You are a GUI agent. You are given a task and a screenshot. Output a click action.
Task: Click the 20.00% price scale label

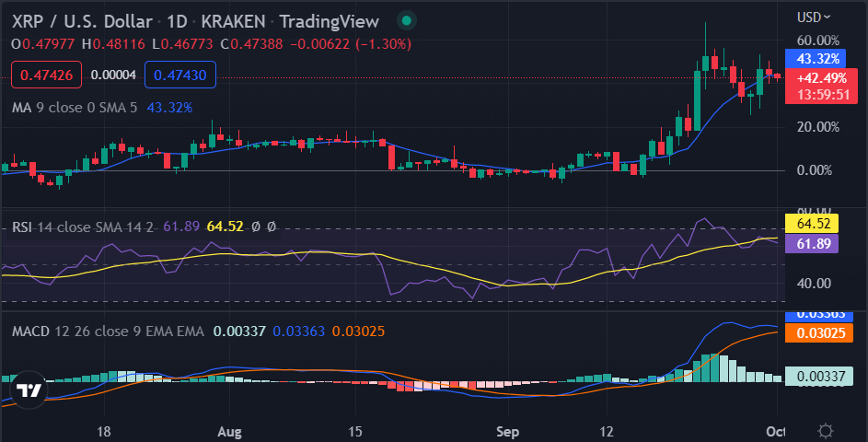(x=818, y=127)
